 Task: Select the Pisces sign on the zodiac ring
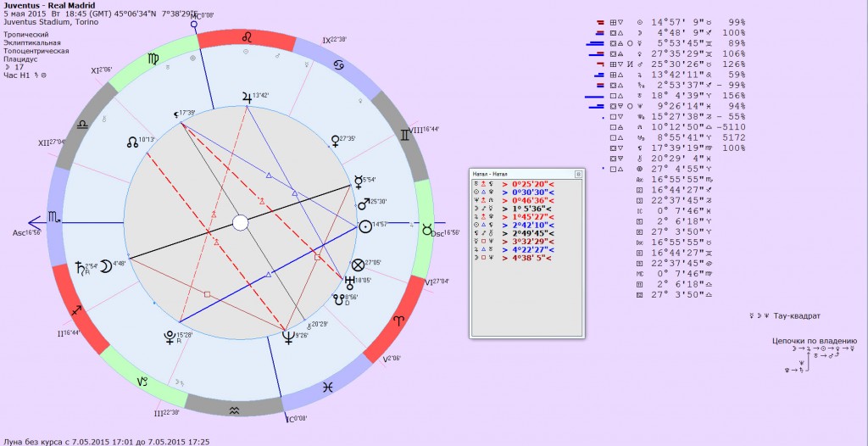coord(328,387)
